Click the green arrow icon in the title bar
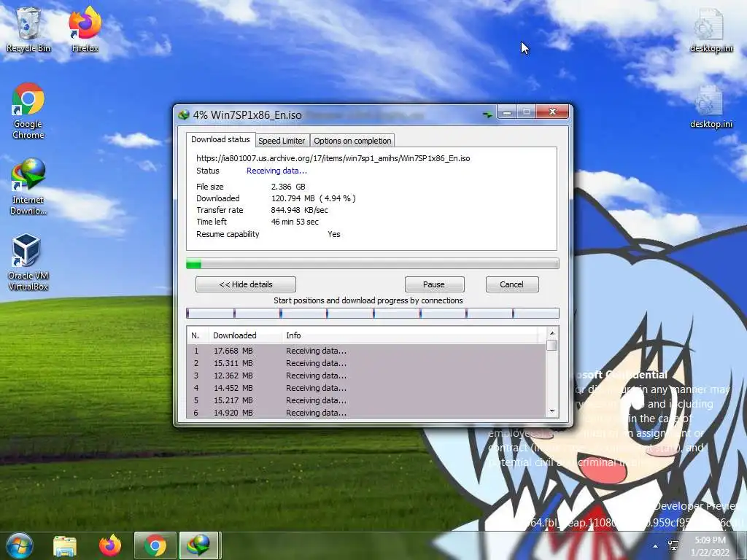This screenshot has height=560, width=747. [x=487, y=114]
